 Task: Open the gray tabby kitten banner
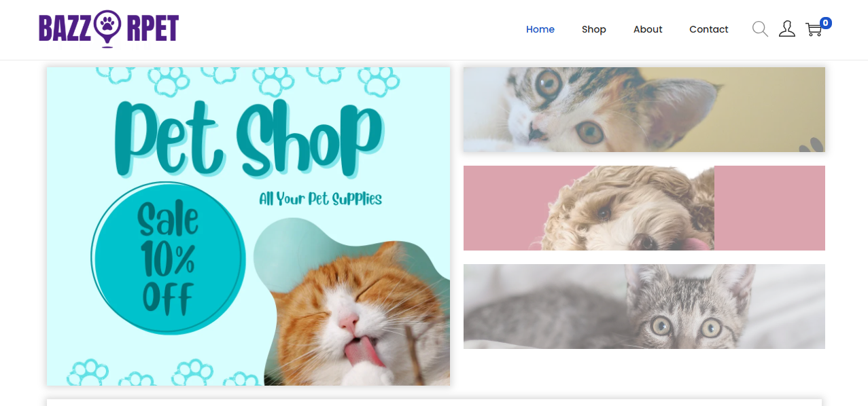[x=644, y=307]
